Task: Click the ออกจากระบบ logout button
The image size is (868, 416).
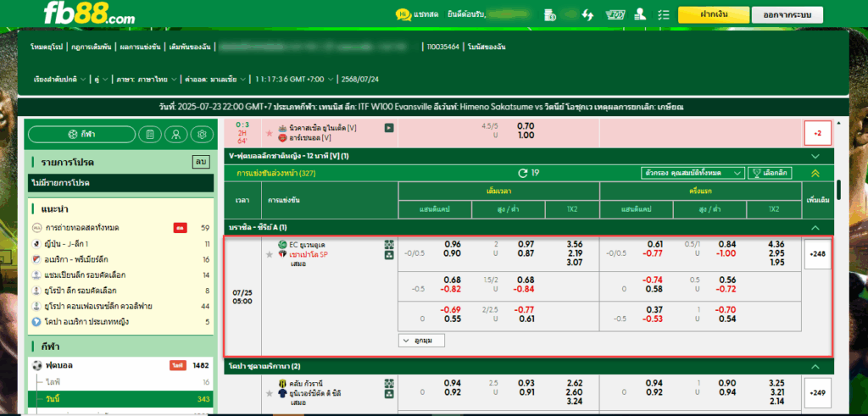Action: (x=787, y=14)
